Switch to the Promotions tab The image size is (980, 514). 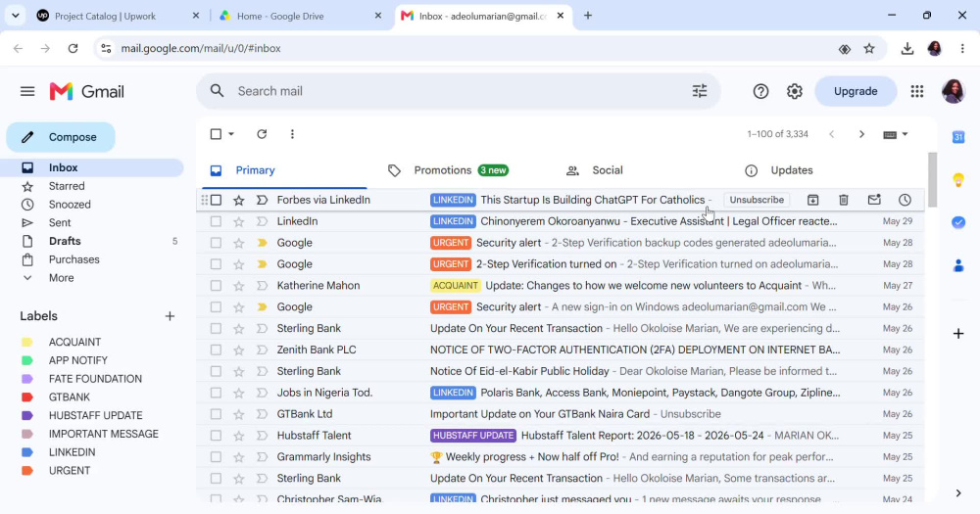click(461, 170)
